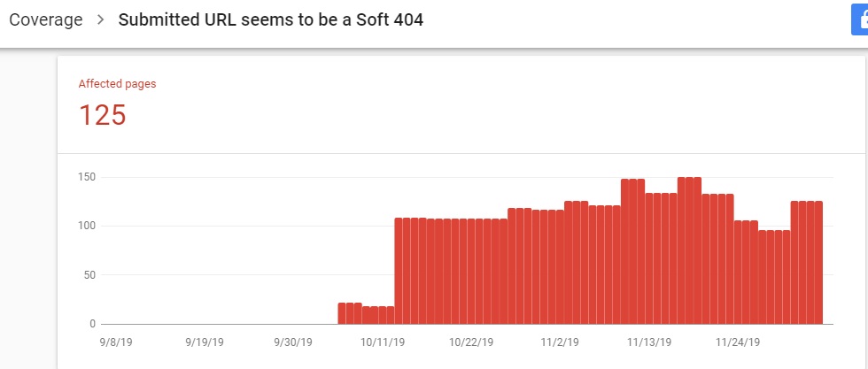Click the 10/11/19 date marker
The height and width of the screenshot is (369, 868).
click(x=383, y=341)
